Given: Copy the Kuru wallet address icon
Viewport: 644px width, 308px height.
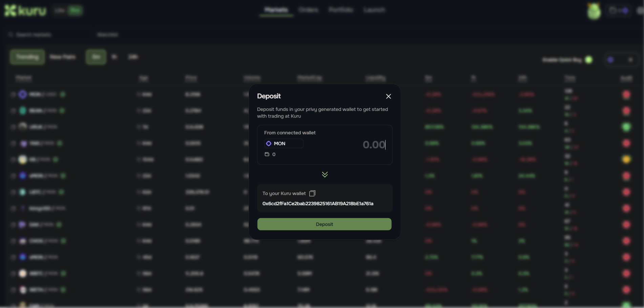Looking at the screenshot, I should pyautogui.click(x=312, y=193).
